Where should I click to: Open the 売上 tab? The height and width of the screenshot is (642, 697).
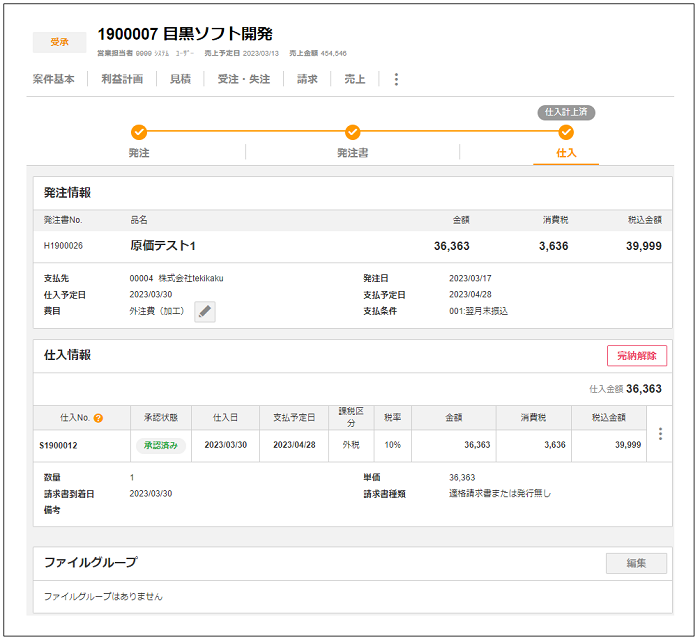(355, 79)
